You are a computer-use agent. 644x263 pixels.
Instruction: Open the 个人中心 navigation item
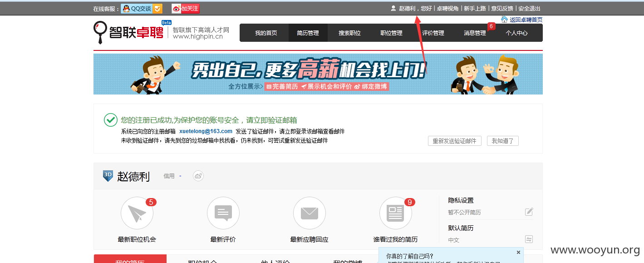pyautogui.click(x=516, y=33)
